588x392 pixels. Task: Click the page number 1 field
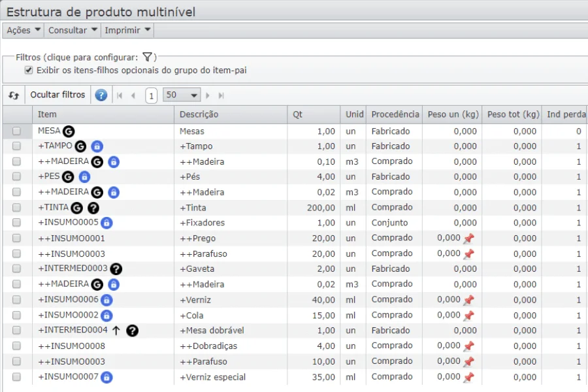click(x=151, y=95)
